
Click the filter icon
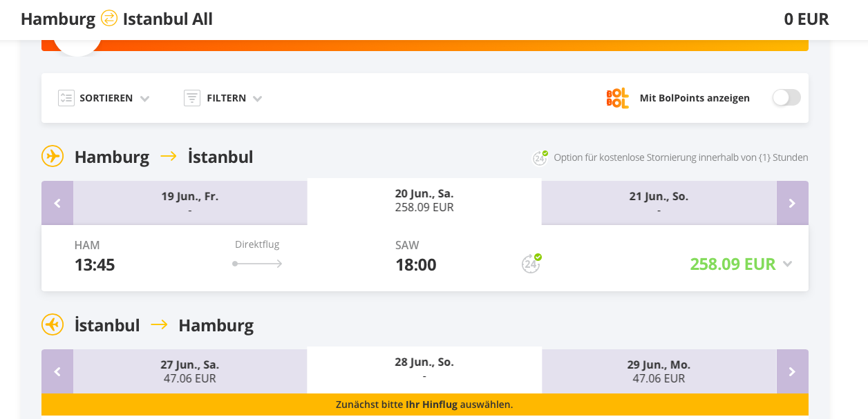[x=192, y=98]
